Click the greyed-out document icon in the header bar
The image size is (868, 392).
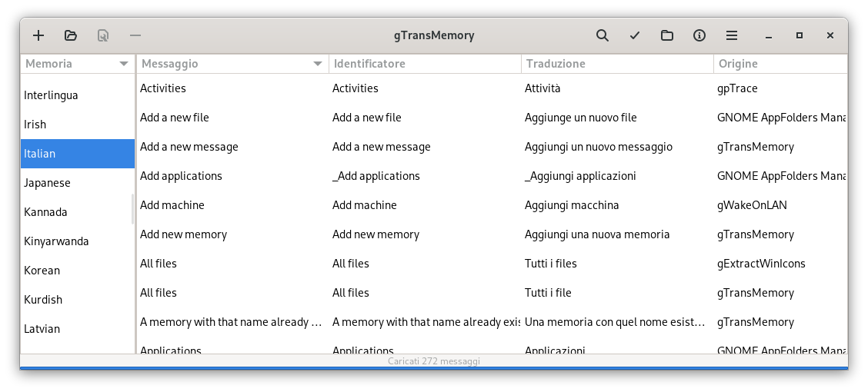coord(103,35)
